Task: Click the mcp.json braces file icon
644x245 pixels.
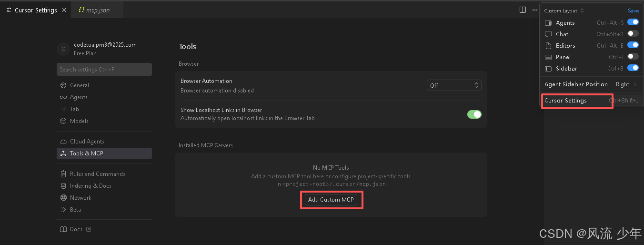Action: [x=81, y=10]
